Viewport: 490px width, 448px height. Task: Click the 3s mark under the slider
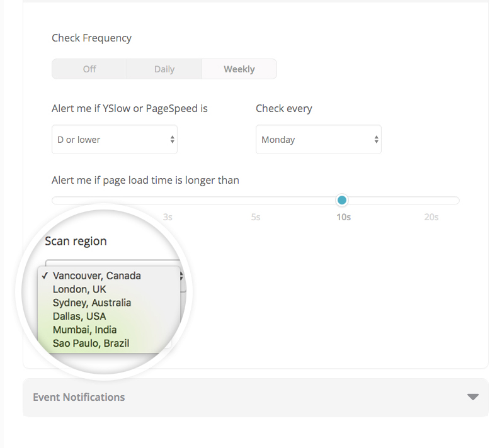click(x=168, y=217)
